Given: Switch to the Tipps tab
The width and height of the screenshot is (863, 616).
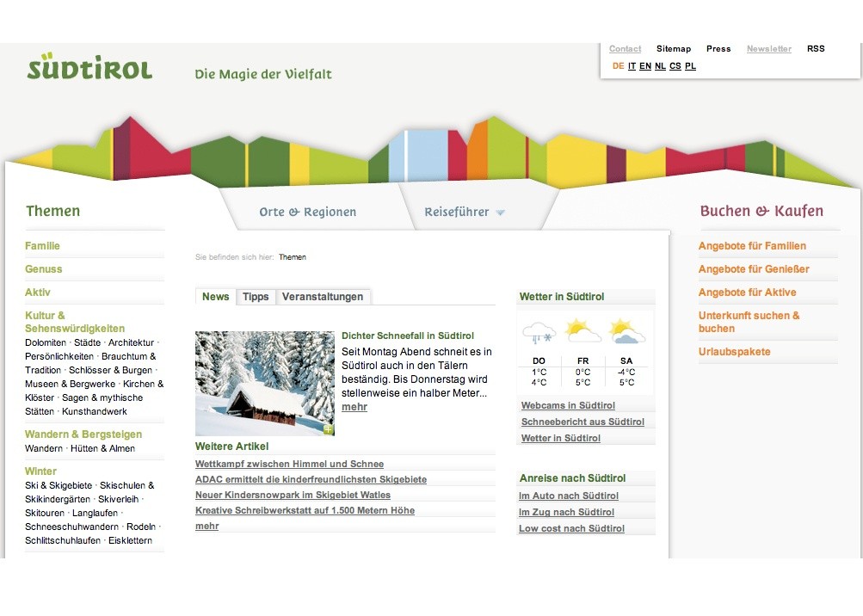Looking at the screenshot, I should pos(256,297).
